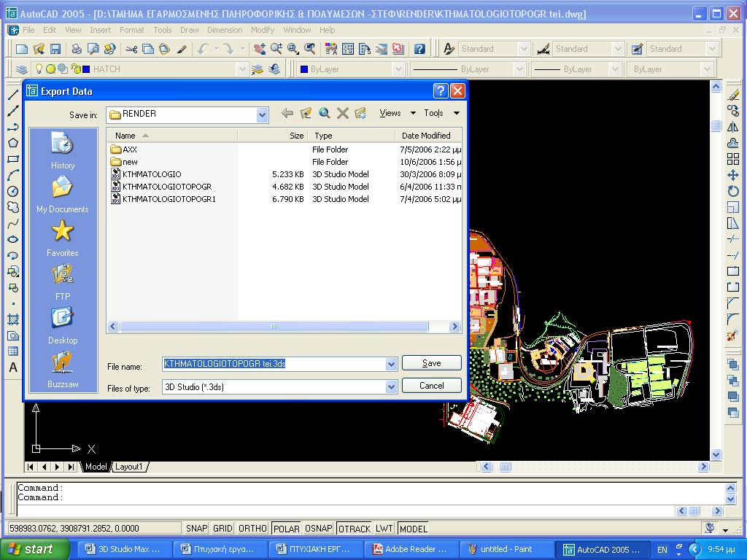The image size is (747, 560).
Task: Select the Rectangle draw tool
Action: [x=13, y=159]
